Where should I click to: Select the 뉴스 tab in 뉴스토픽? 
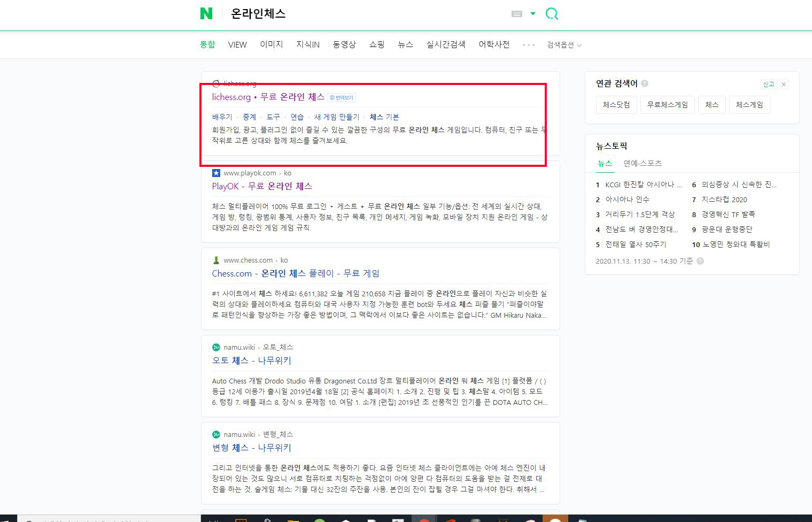[605, 164]
